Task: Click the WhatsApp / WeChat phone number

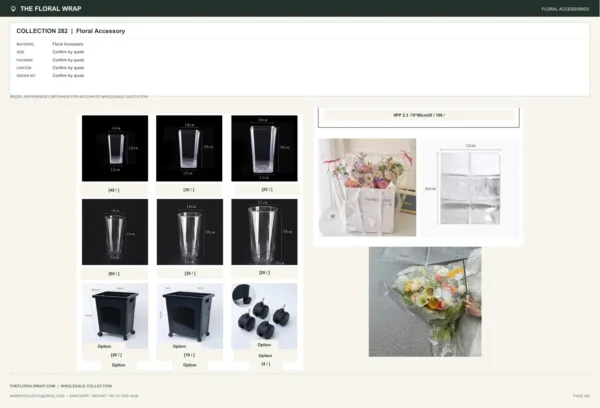Action: click(104, 396)
